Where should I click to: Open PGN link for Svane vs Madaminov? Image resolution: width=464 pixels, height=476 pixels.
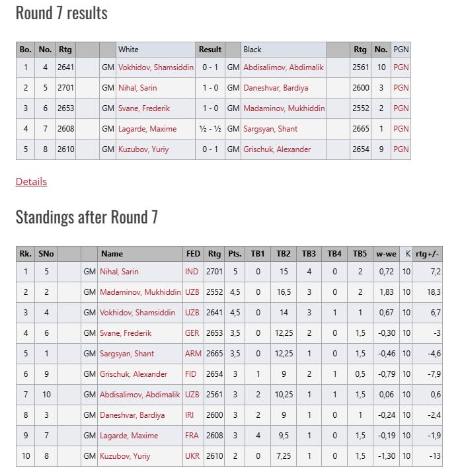pos(401,108)
